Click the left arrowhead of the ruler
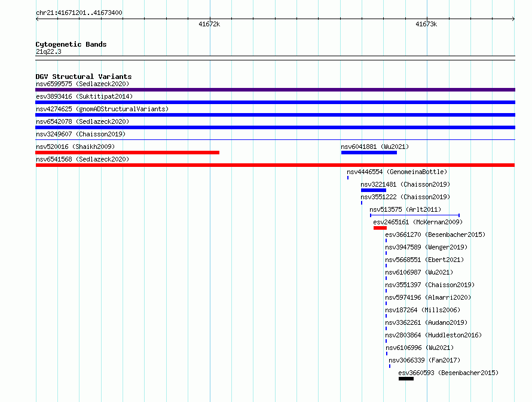The image size is (532, 402). coord(37,19)
